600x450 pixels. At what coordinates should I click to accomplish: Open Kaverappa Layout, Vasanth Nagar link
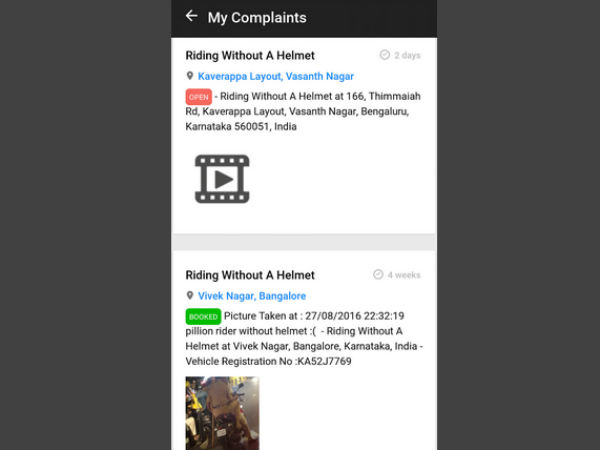click(x=276, y=76)
